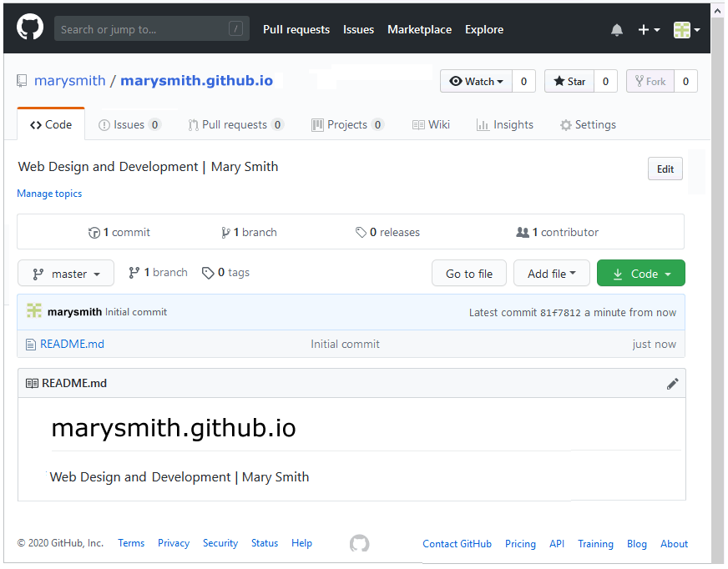The width and height of the screenshot is (728, 569).
Task: Click the README.md file icon
Action: tap(31, 344)
